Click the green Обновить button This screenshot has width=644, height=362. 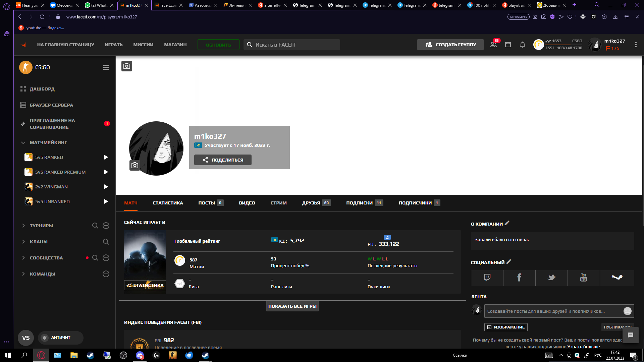[x=218, y=45]
